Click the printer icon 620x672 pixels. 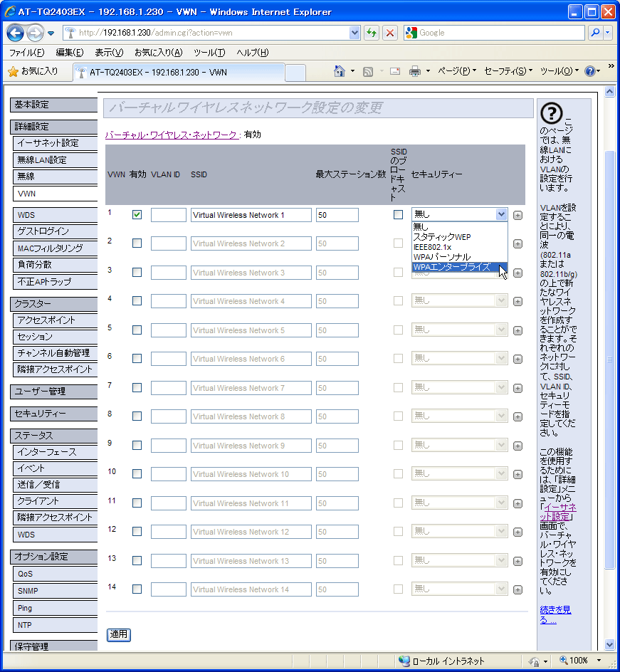(415, 72)
